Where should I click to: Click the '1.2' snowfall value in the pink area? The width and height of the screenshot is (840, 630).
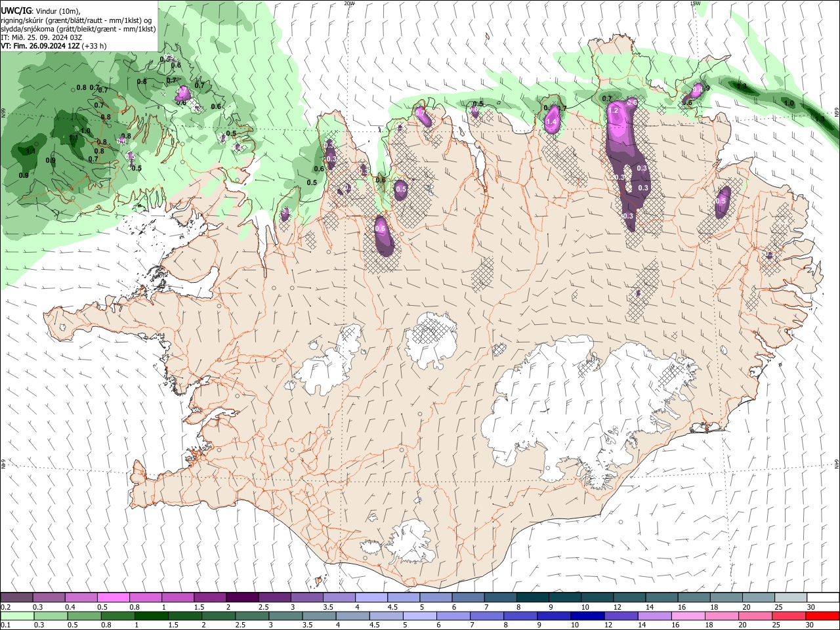[614, 112]
